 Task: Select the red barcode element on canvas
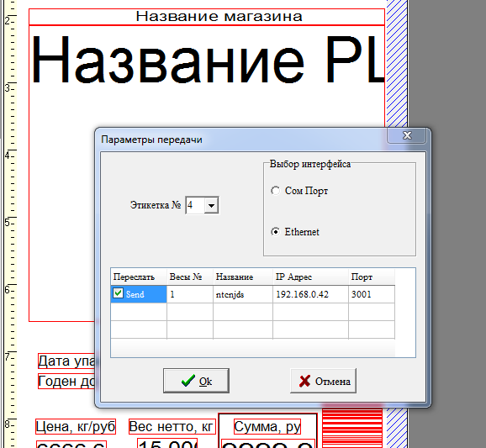pyautogui.click(x=352, y=428)
